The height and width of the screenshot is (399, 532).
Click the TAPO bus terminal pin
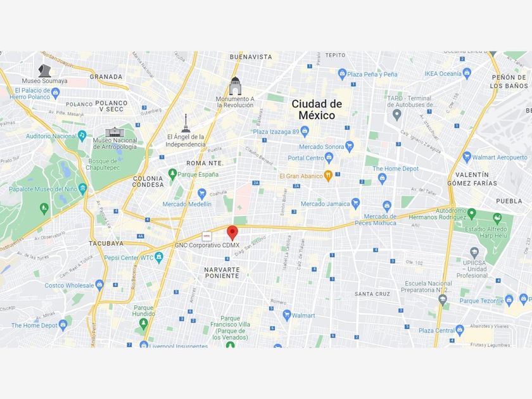[x=396, y=115]
